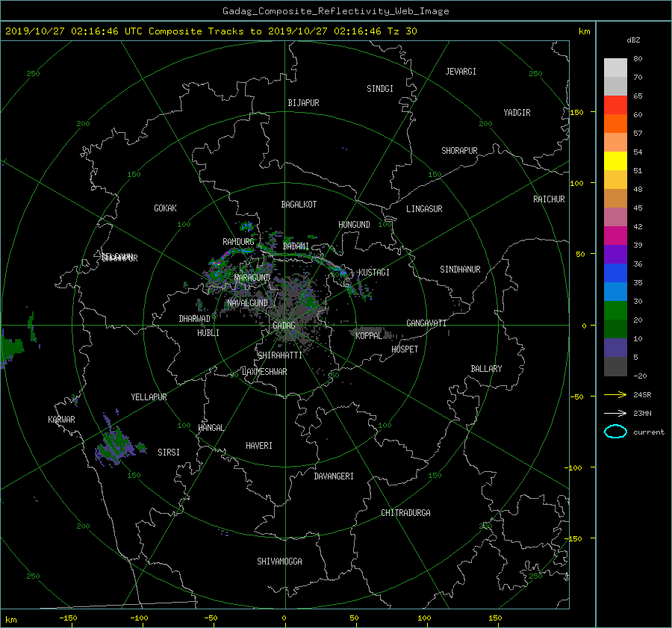Click the KUSTAGI label

374,273
